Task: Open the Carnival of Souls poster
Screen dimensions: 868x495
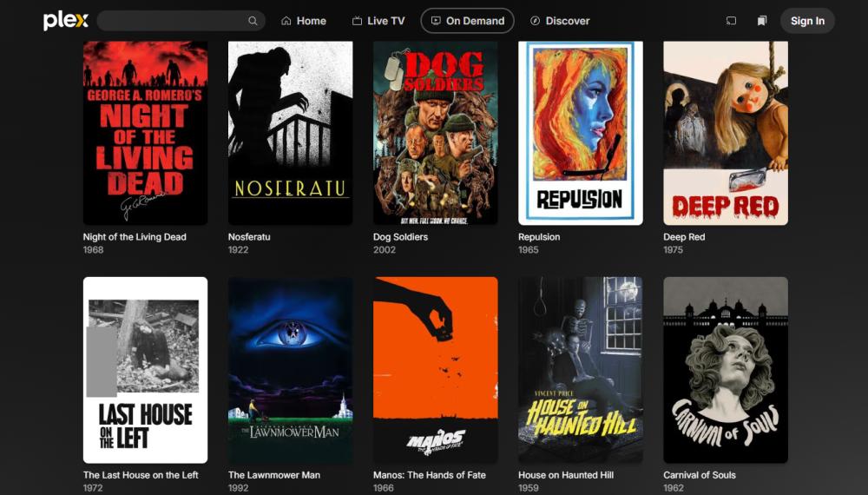Action: [725, 370]
